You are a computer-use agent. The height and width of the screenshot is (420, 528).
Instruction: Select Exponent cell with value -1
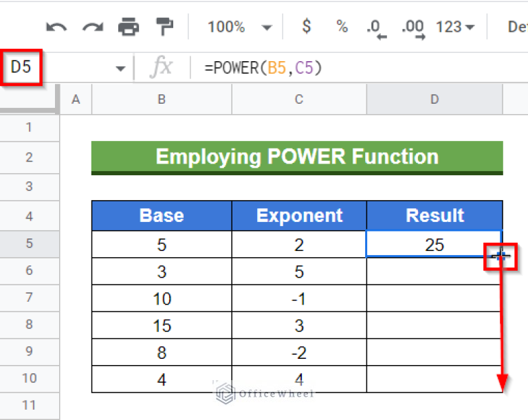pos(299,298)
